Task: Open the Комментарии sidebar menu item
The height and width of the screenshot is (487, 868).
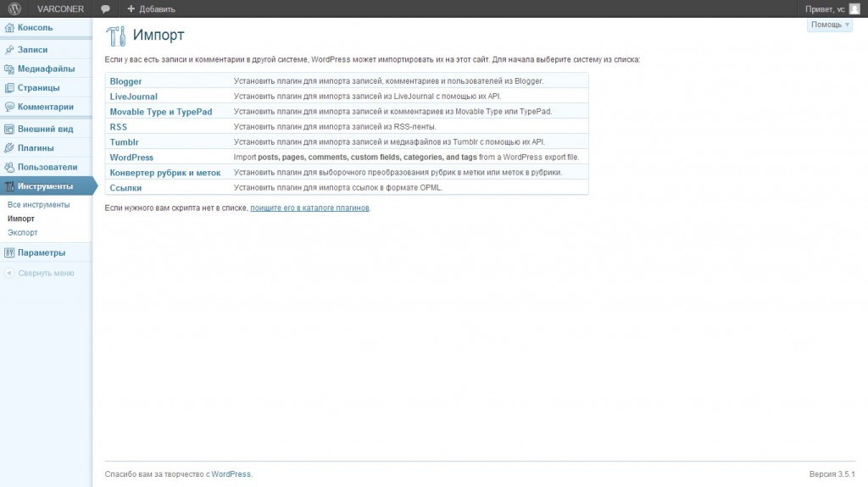Action: click(x=46, y=107)
